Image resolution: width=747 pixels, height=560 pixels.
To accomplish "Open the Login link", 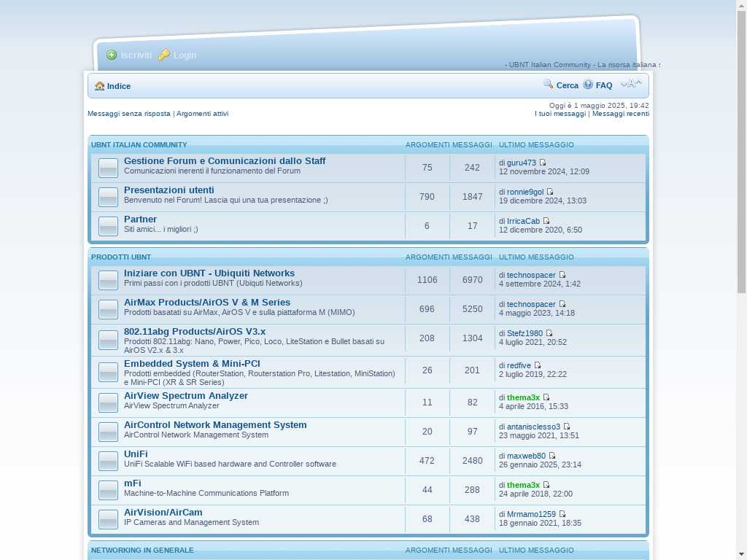I will (185, 55).
